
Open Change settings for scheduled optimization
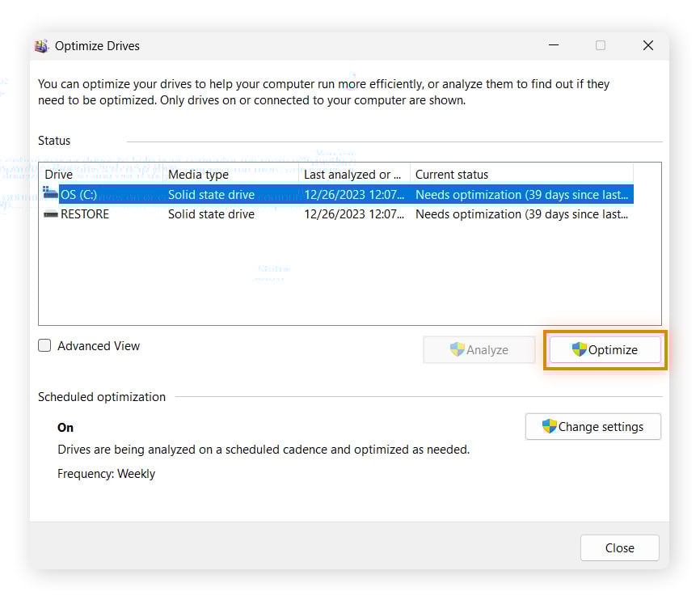tap(592, 427)
